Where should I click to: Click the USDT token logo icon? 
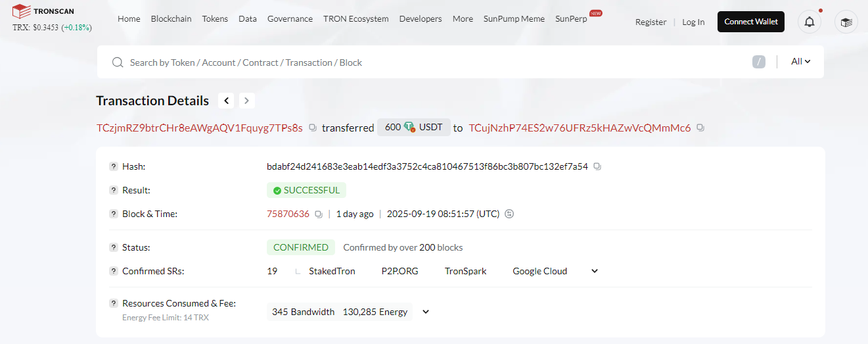(x=409, y=127)
